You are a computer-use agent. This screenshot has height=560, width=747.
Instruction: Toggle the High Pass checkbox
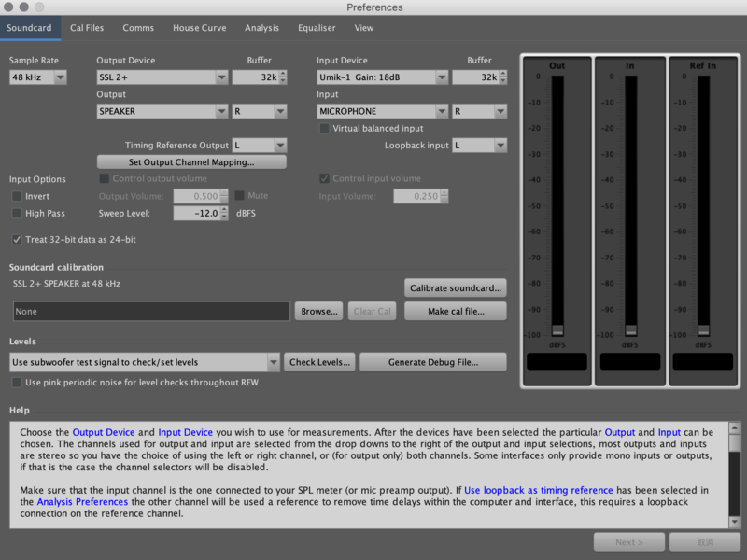click(x=17, y=214)
